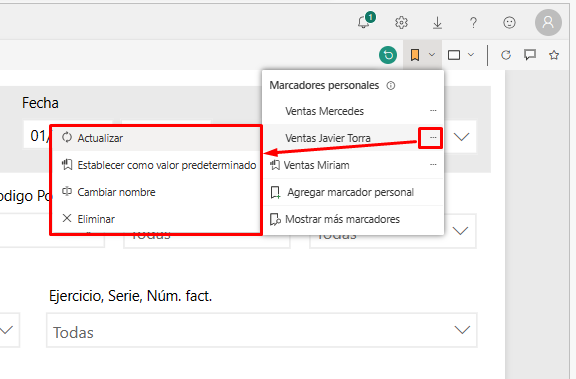
Task: Click green reset to default icon
Action: [x=388, y=55]
